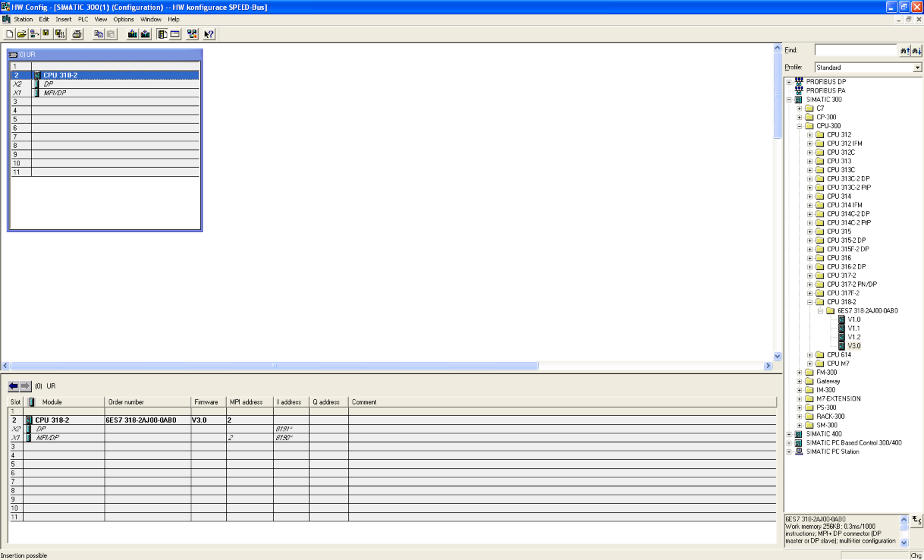Open the Help menu
Image resolution: width=924 pixels, height=560 pixels.
tap(173, 19)
